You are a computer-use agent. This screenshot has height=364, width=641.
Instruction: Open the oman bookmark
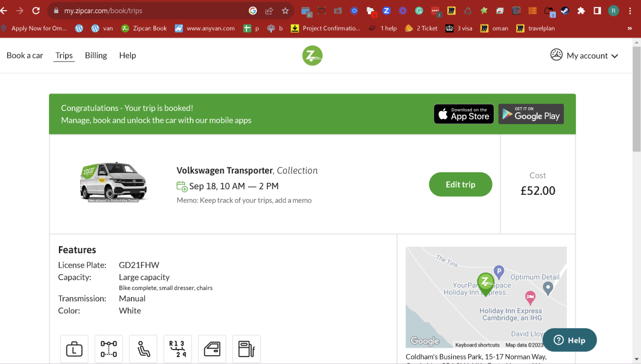pos(494,29)
